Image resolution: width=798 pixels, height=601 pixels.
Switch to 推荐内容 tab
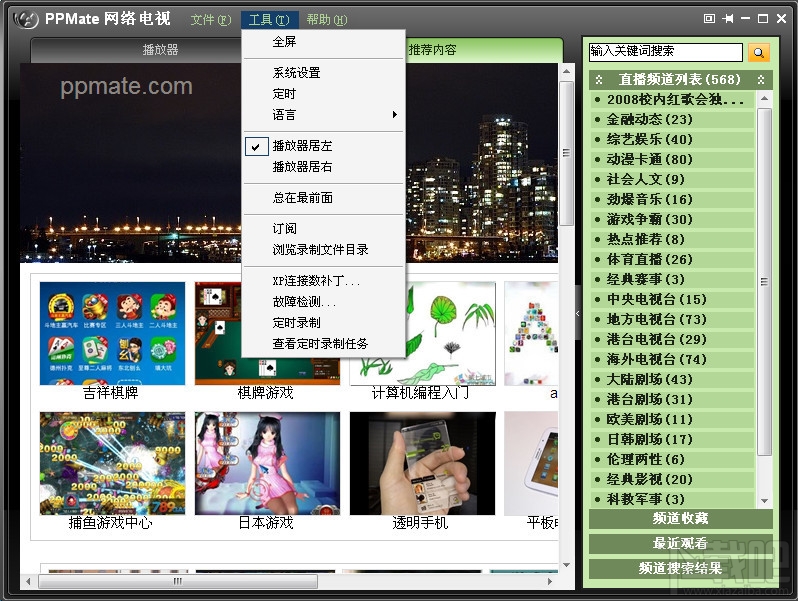click(433, 50)
